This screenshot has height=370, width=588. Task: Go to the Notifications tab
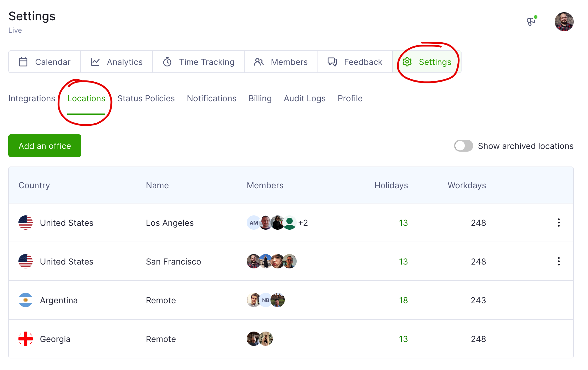[212, 98]
